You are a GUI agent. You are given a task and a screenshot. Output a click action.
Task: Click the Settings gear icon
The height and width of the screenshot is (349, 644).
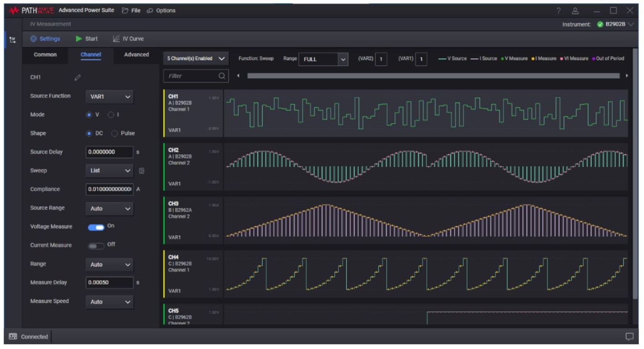(x=33, y=39)
